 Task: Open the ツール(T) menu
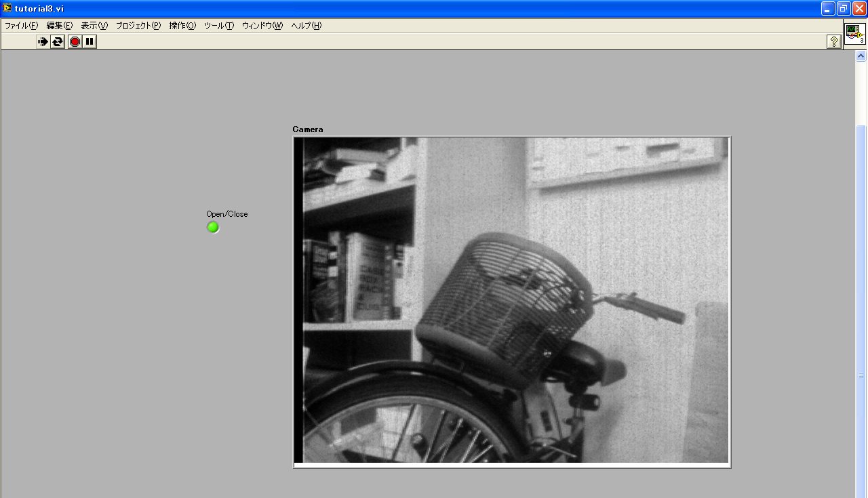pos(219,26)
